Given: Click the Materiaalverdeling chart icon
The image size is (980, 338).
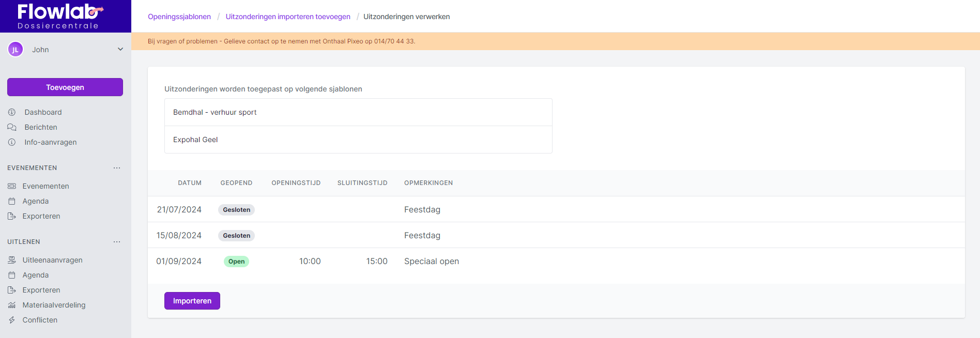Looking at the screenshot, I should pyautogui.click(x=12, y=305).
